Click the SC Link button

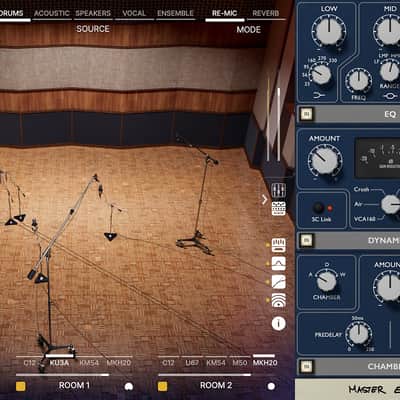point(318,208)
